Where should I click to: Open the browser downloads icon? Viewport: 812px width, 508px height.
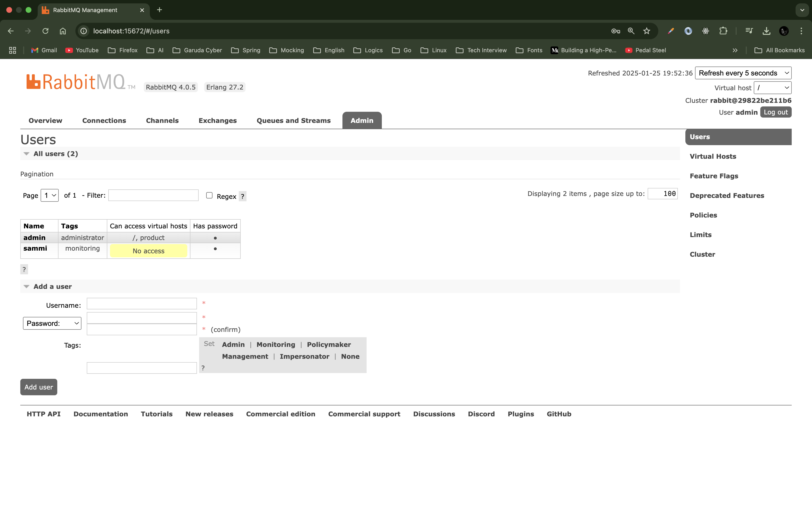(766, 31)
